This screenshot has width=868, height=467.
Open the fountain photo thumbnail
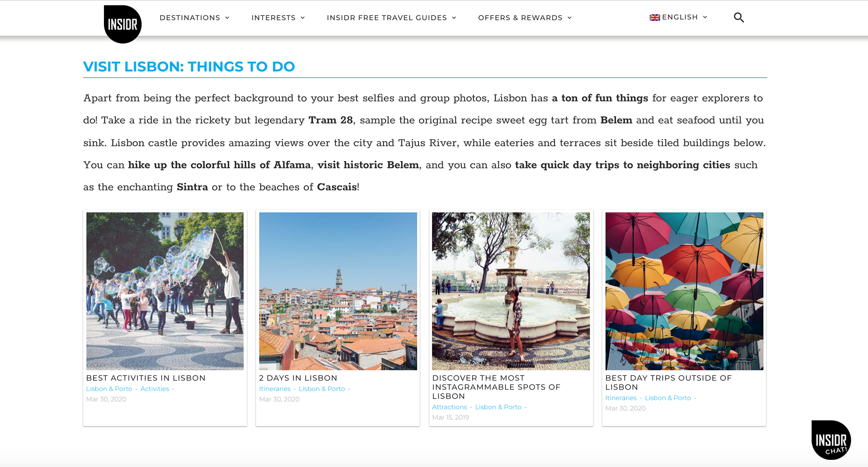511,291
